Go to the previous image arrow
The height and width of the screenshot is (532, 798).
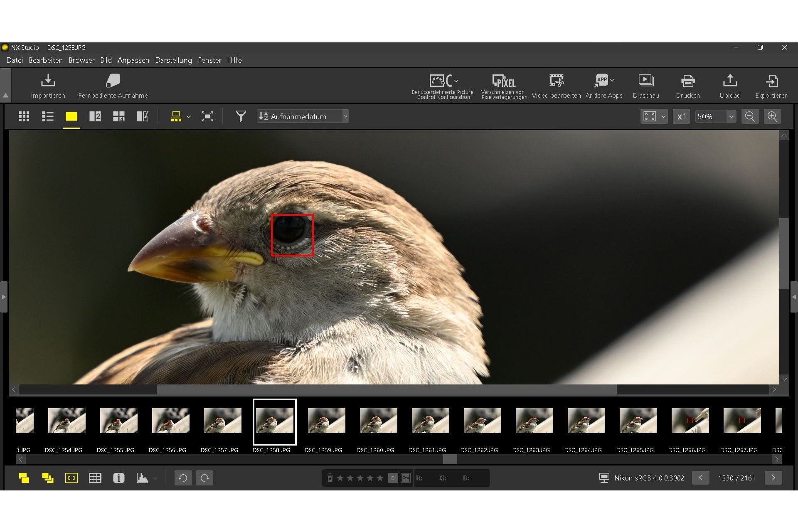coord(700,478)
